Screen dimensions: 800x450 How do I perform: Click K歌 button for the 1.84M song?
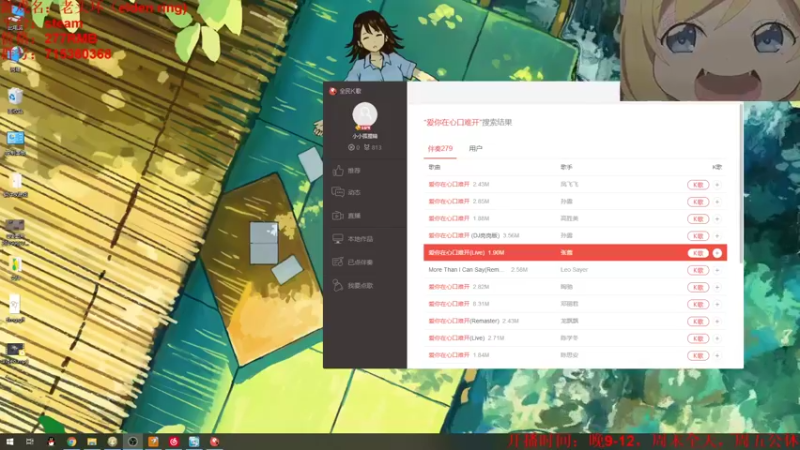point(698,356)
